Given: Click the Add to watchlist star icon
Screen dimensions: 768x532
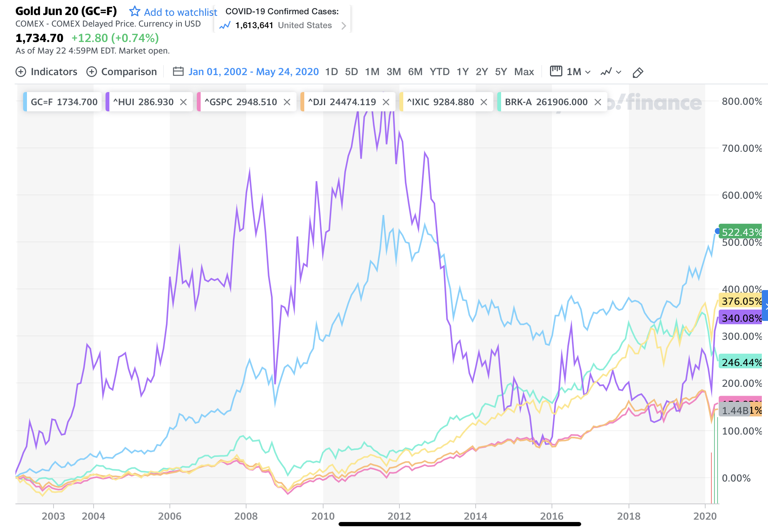Looking at the screenshot, I should (134, 12).
